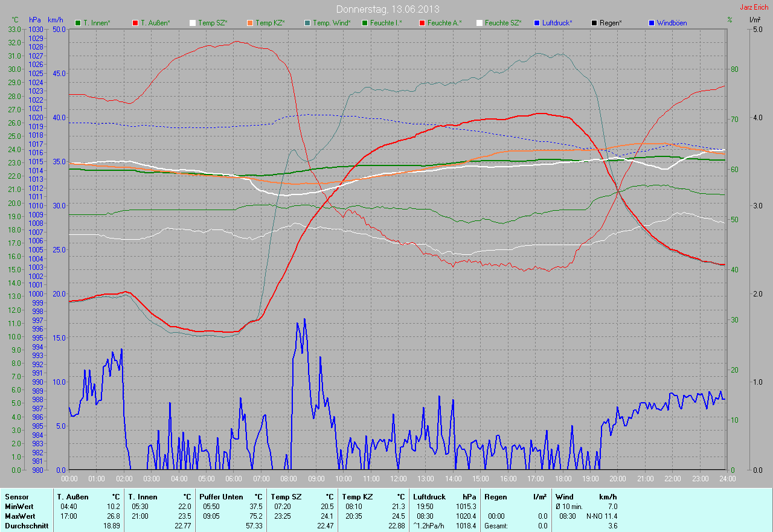Select the T. Innen* legend label
Viewport: 773px width, 532px height.
pyautogui.click(x=97, y=23)
